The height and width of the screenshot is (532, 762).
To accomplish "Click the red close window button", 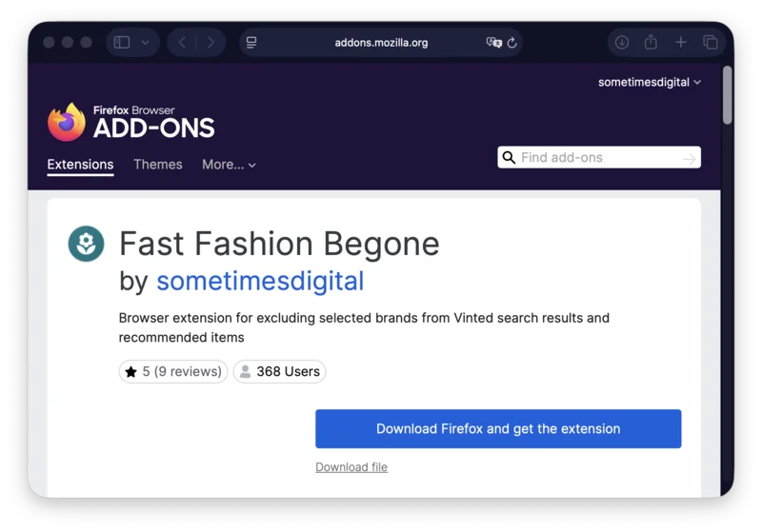I will (x=49, y=43).
